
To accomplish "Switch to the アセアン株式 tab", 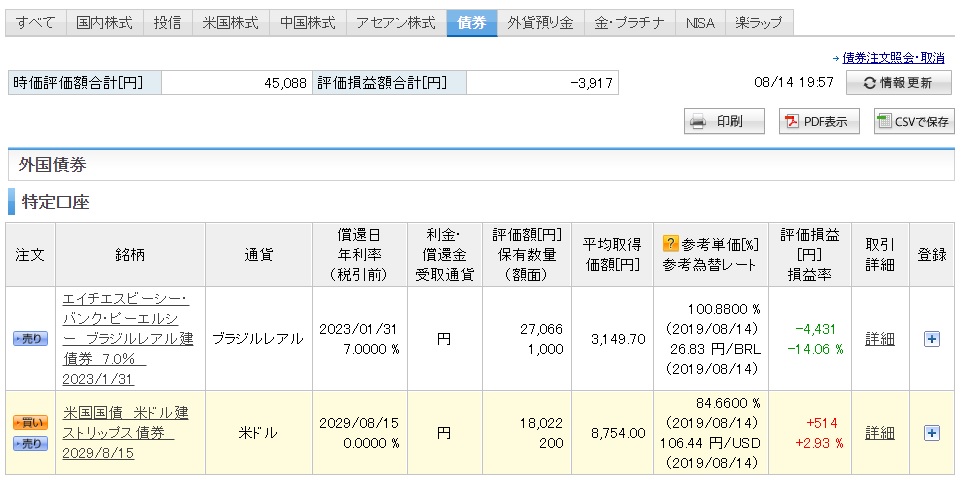I will pyautogui.click(x=396, y=23).
